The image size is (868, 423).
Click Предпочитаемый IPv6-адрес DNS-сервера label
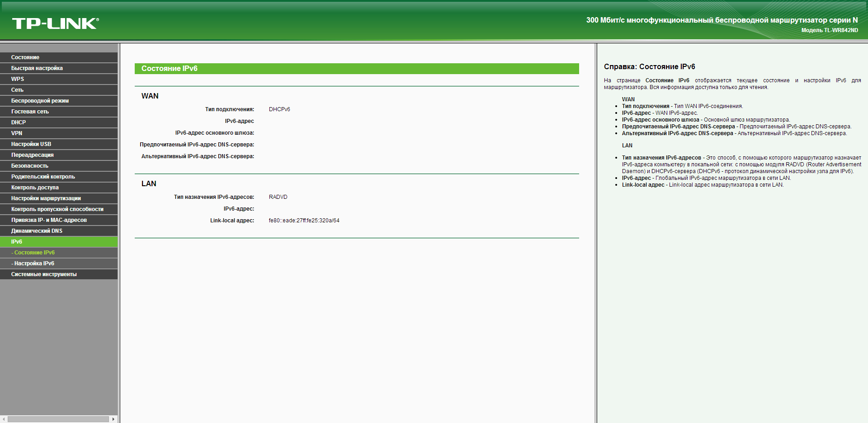(x=197, y=145)
